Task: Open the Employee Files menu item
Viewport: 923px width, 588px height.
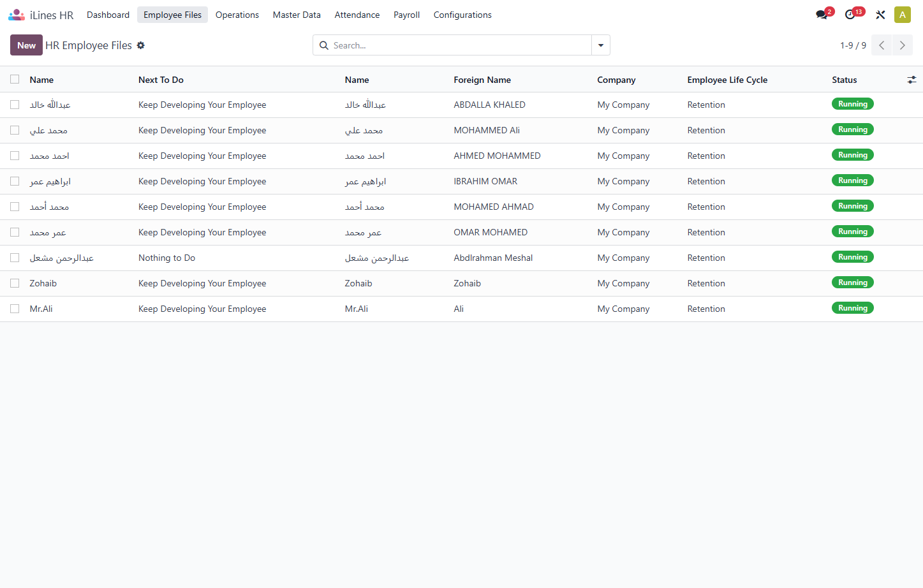Action: [172, 15]
